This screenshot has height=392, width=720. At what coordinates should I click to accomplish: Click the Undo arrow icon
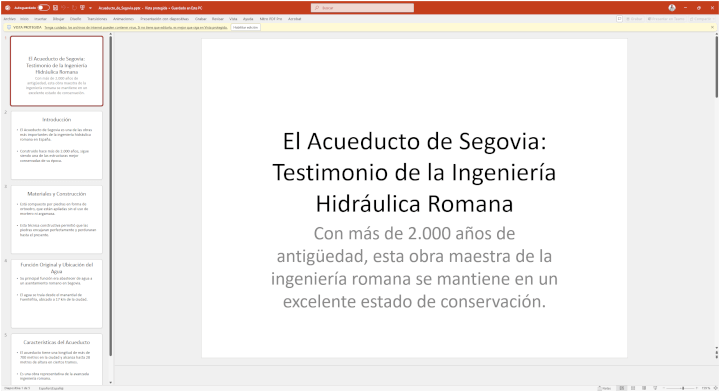click(64, 7)
